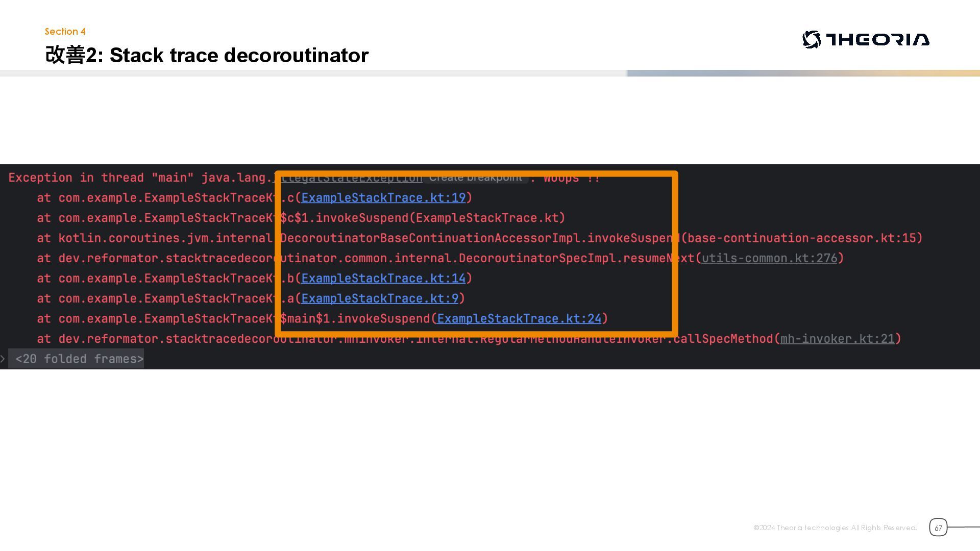This screenshot has width=980, height=551.
Task: Click the THEORIA wordmark text
Action: pyautogui.click(x=877, y=40)
